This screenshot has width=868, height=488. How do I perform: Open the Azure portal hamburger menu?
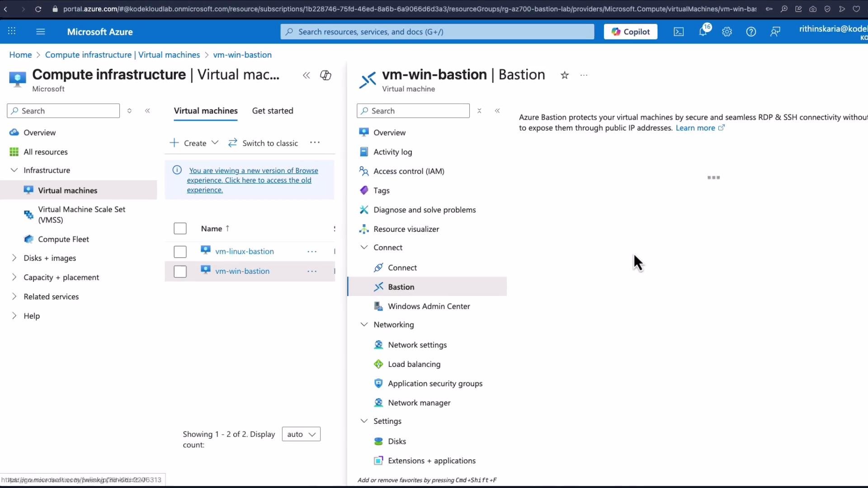tap(41, 32)
